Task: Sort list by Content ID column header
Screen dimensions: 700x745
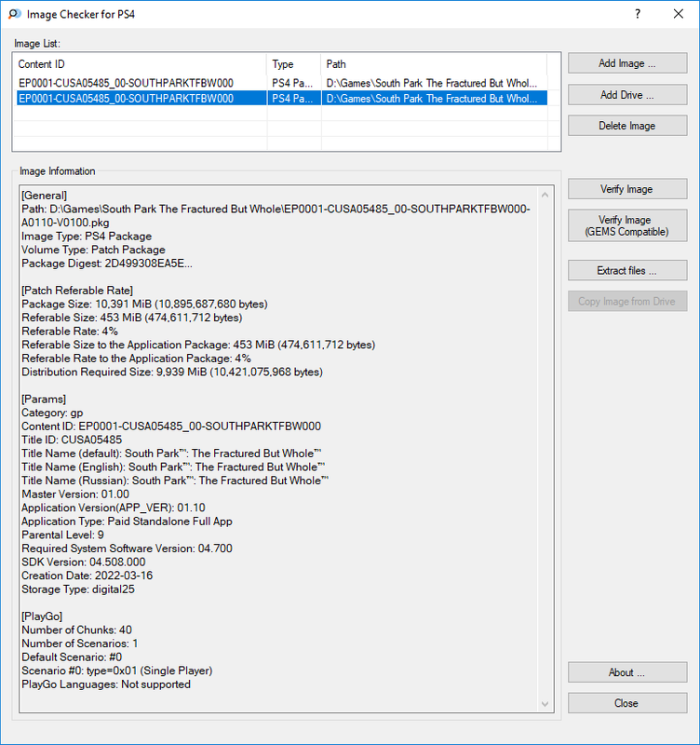Action: coord(141,64)
